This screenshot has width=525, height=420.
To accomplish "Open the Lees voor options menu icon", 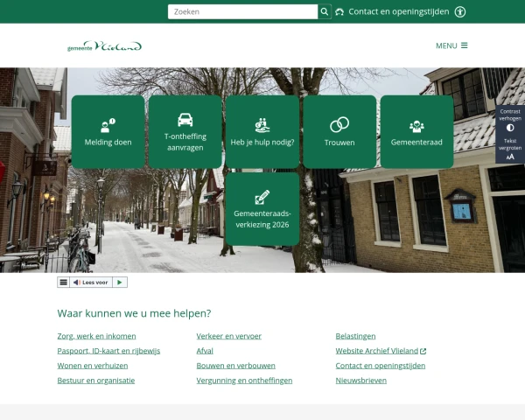I will pyautogui.click(x=63, y=283).
